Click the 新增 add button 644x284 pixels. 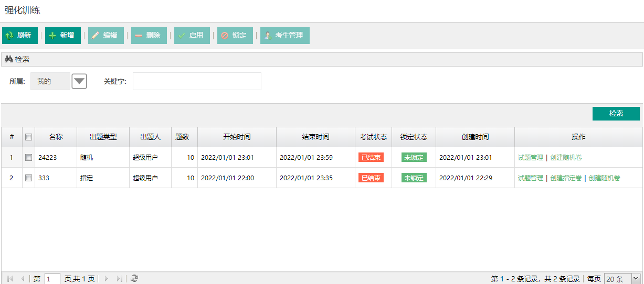[x=62, y=36]
